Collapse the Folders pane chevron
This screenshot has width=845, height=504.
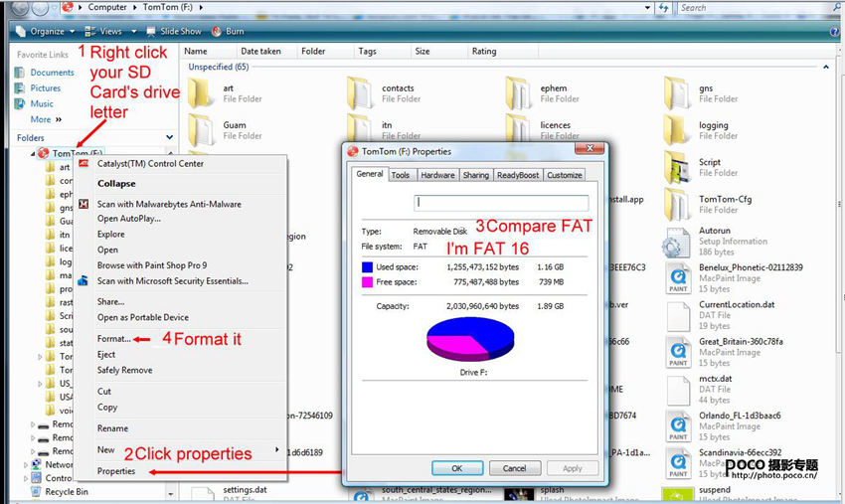(170, 137)
